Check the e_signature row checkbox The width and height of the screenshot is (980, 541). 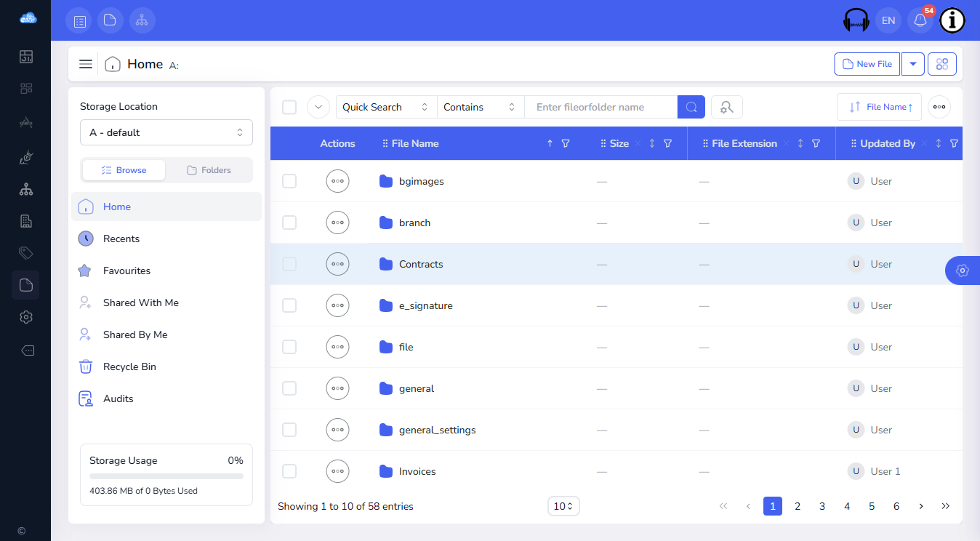pyautogui.click(x=289, y=305)
